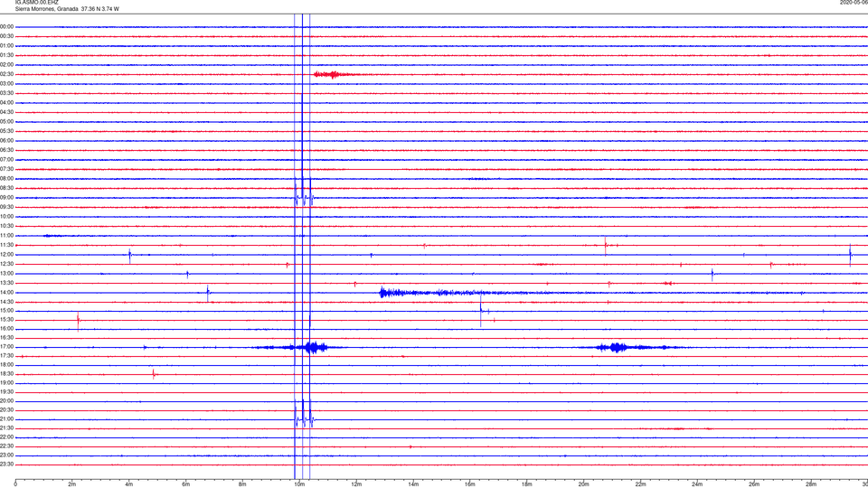This screenshot has width=868, height=488.
Task: Select the 07:30 trace time label
Action: point(6,169)
